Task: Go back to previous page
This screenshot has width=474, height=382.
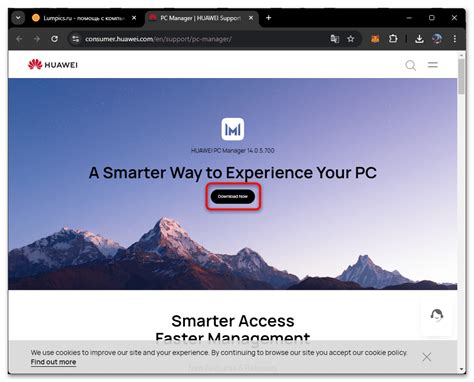Action: click(x=19, y=39)
